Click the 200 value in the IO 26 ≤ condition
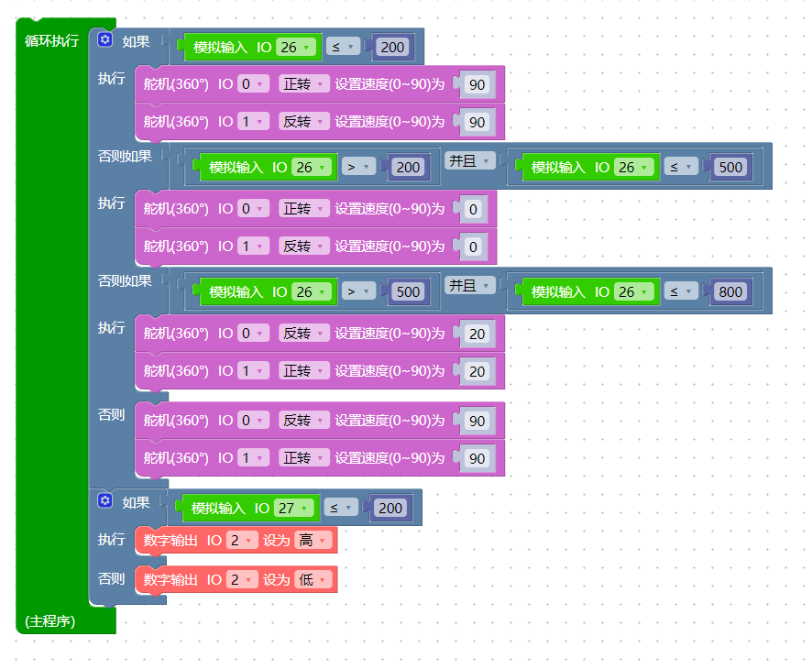This screenshot has width=812, height=669. tap(392, 47)
